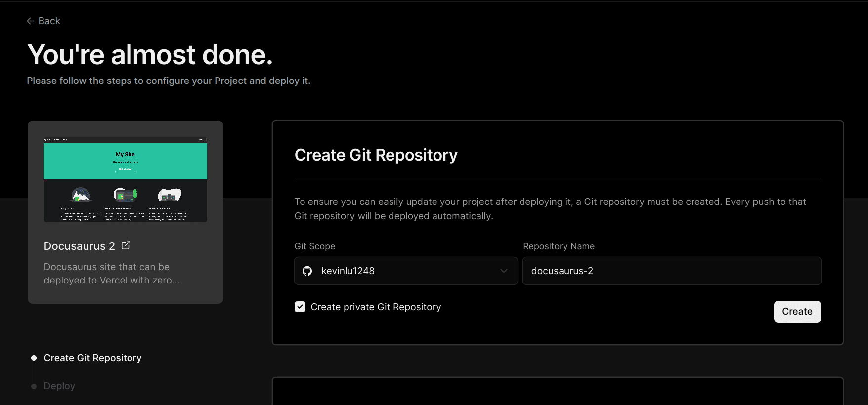Go back using the Back link text
Screen dimensions: 868x405
[x=49, y=21]
